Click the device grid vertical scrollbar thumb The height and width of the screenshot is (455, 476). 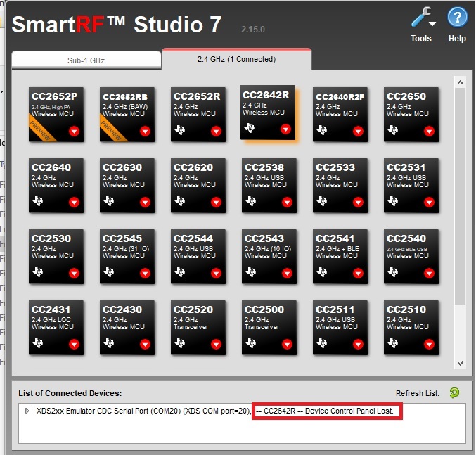[x=461, y=196]
